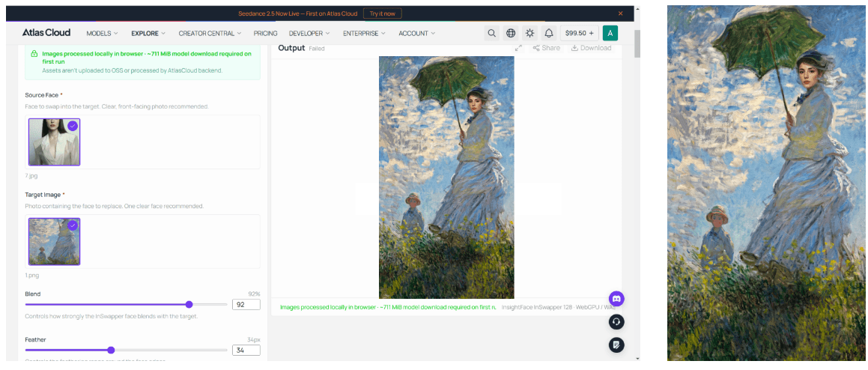Open the search icon in header

491,33
